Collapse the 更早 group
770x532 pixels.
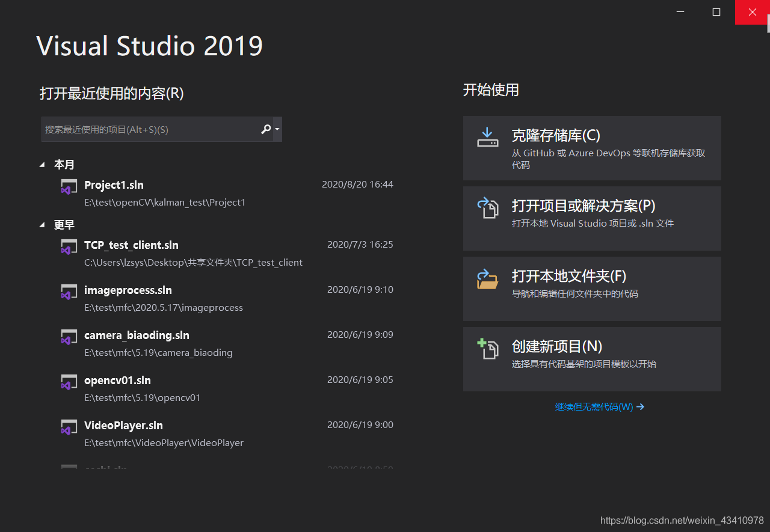point(42,225)
